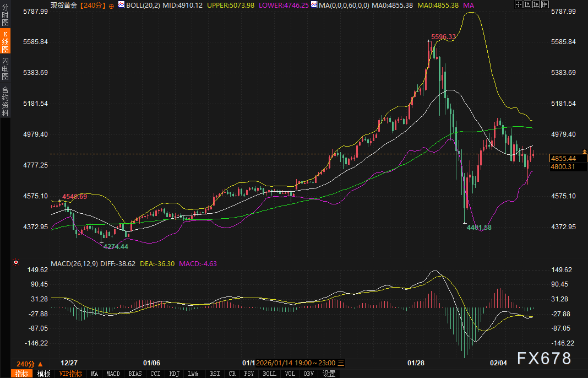
Task: Open the list icon beside the date range
Action: click(x=341, y=363)
